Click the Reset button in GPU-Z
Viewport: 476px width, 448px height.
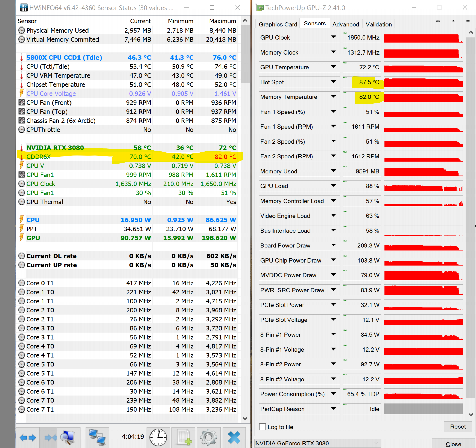(x=458, y=427)
